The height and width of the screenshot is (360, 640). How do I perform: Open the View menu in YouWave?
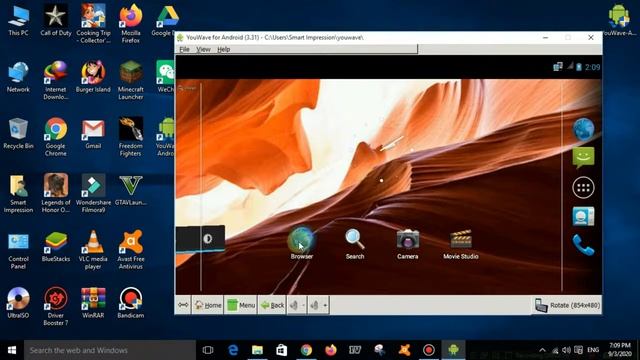click(x=203, y=49)
